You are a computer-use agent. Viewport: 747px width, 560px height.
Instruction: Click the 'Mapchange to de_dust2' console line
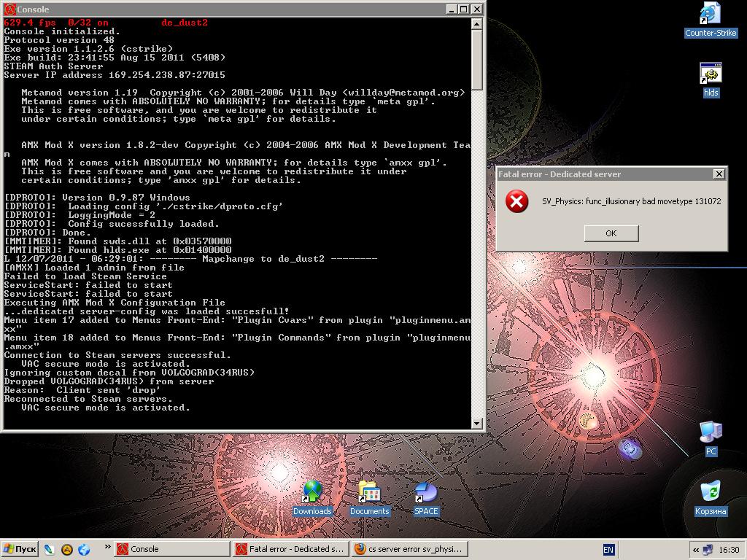point(190,259)
